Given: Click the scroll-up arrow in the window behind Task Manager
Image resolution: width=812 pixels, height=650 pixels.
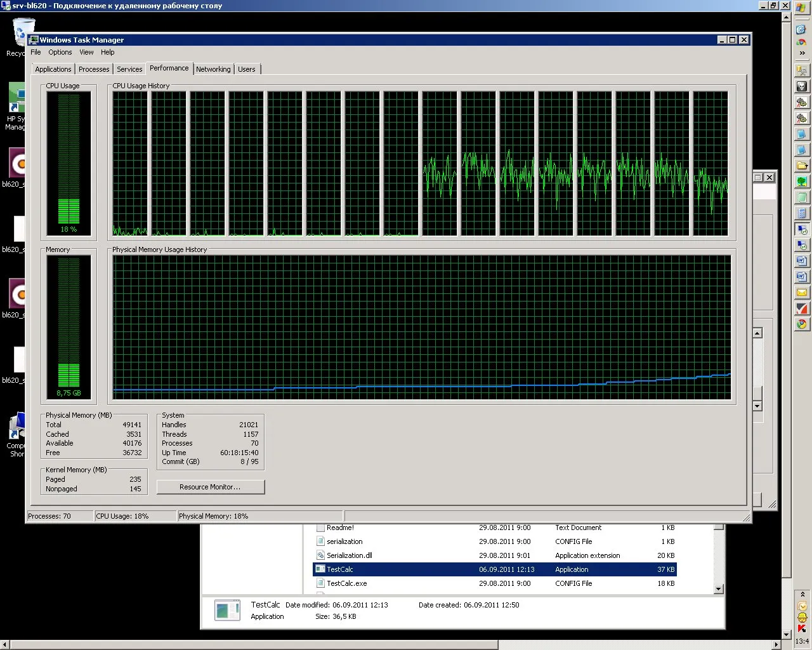Looking at the screenshot, I should click(757, 333).
